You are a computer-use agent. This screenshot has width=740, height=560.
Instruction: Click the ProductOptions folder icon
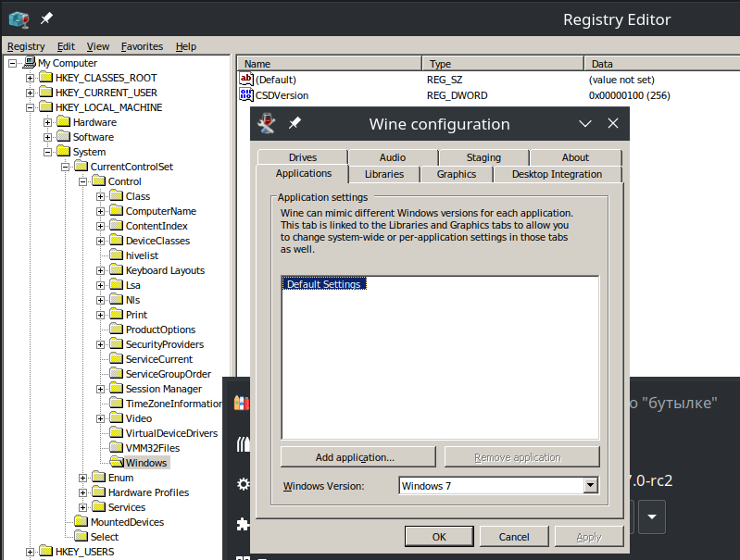116,329
